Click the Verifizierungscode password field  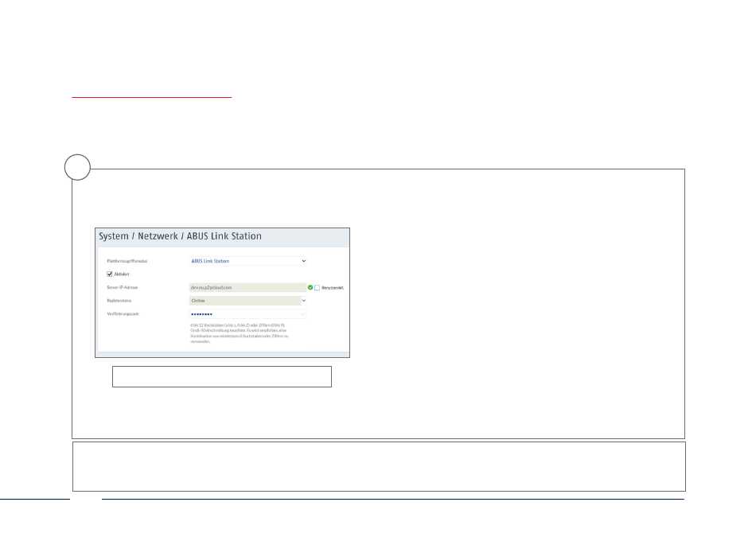(x=247, y=314)
